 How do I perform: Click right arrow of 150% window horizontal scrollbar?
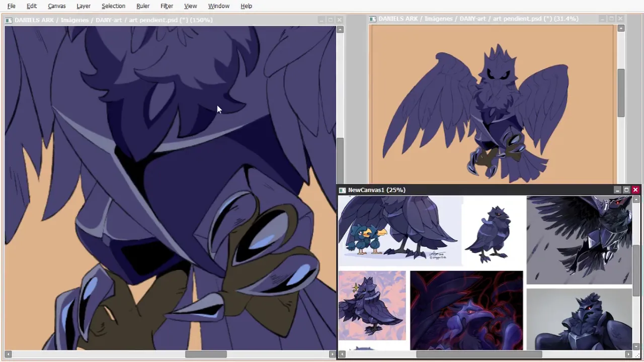[x=332, y=354]
